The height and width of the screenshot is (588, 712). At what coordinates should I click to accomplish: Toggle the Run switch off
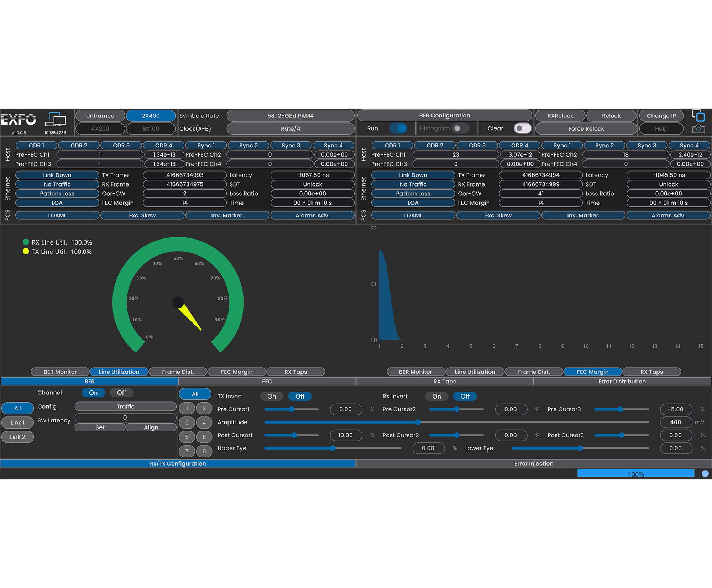pyautogui.click(x=398, y=128)
